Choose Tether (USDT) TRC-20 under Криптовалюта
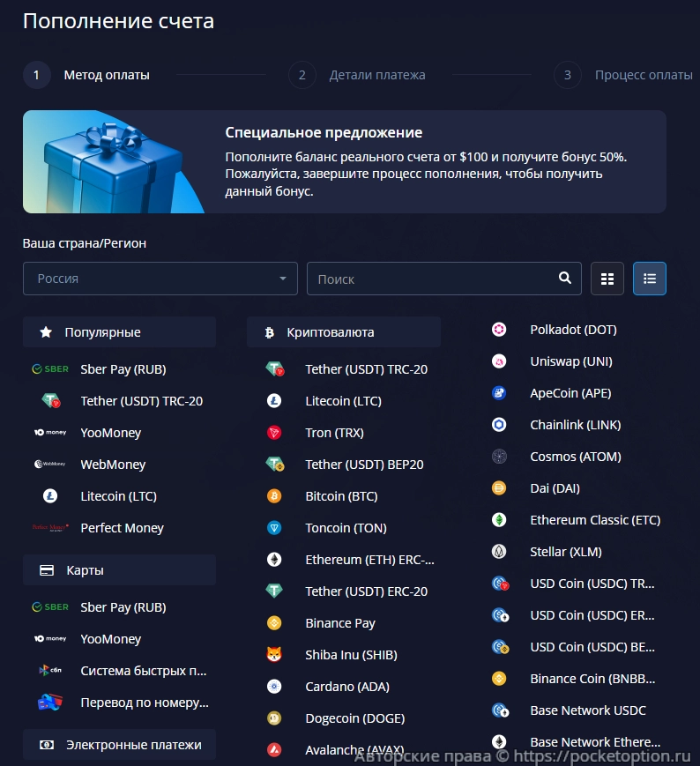Viewport: 700px width, 766px height. [x=366, y=369]
